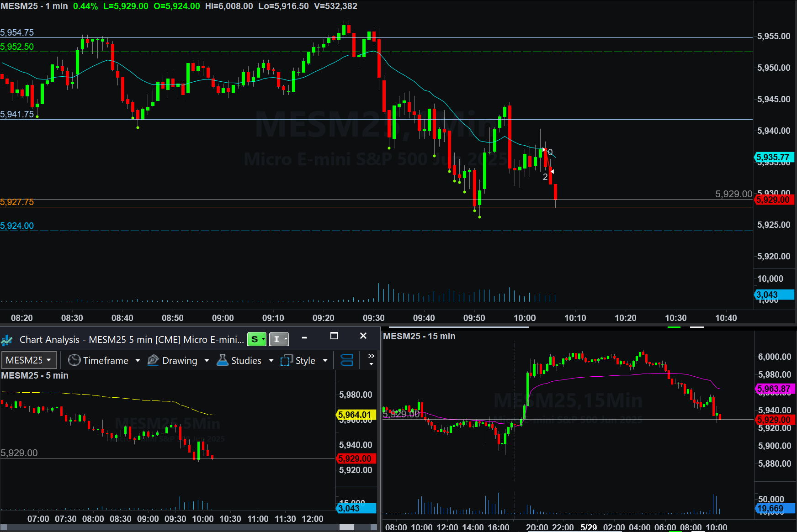Click the Studies flask icon

(x=223, y=360)
